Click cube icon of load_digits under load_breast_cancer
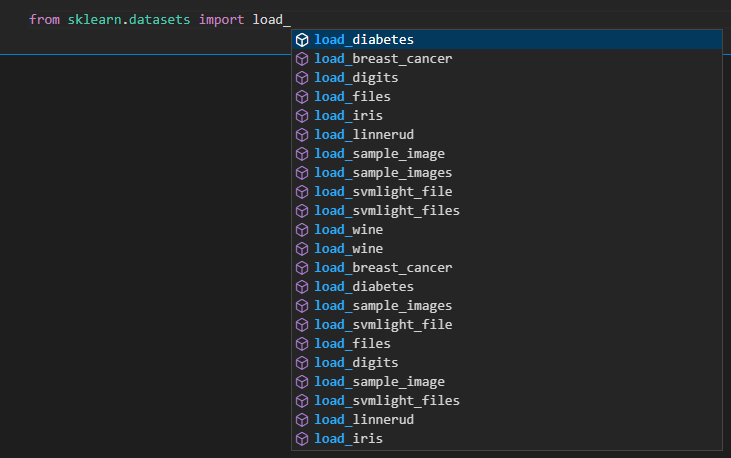This screenshot has width=731, height=458. 302,78
